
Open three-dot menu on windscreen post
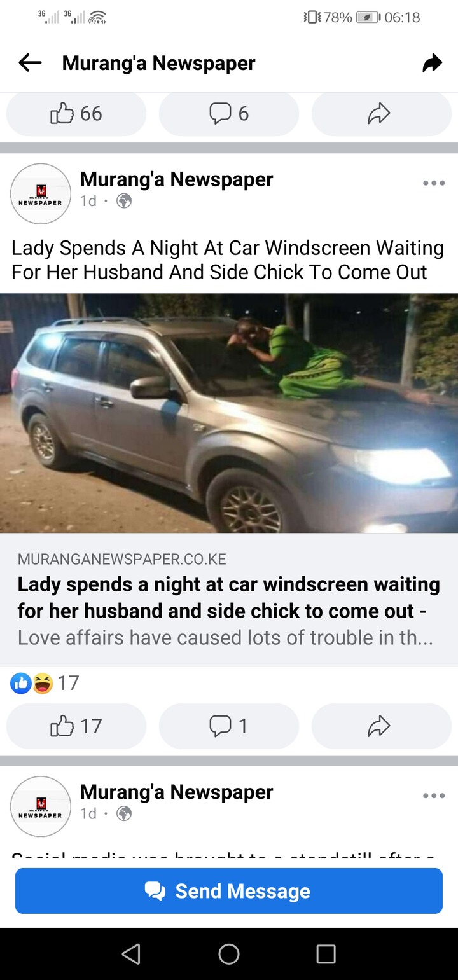434,183
